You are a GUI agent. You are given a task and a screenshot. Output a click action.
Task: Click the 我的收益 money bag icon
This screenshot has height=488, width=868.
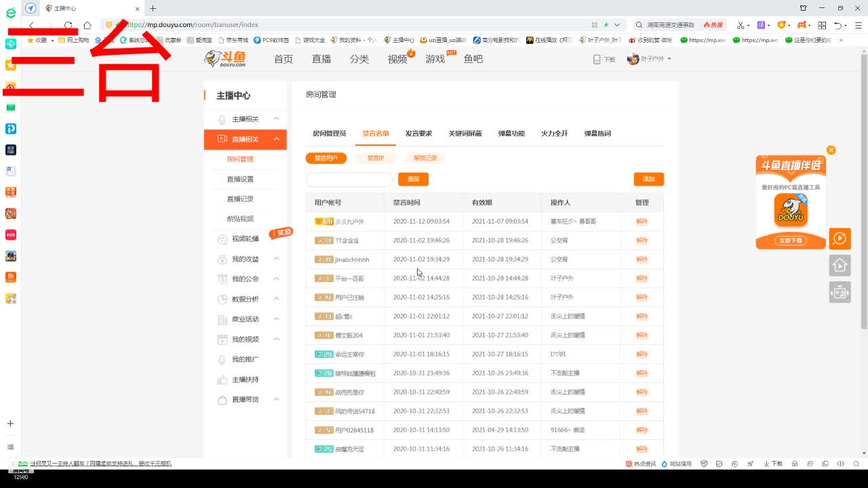tap(222, 258)
